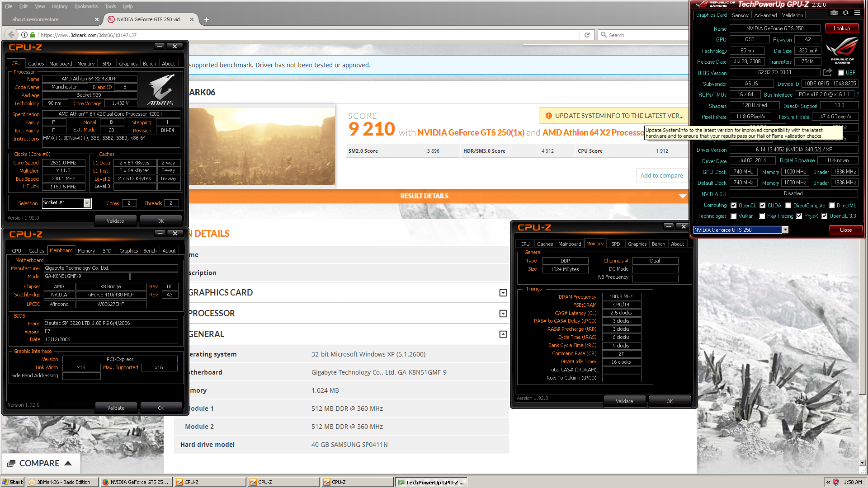The width and height of the screenshot is (868, 488).
Task: Expand the COMPARE panel arrow
Action: 68,463
